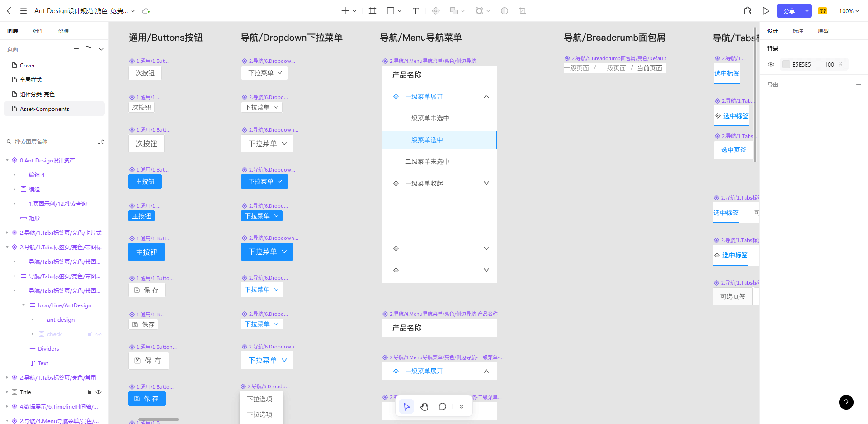The width and height of the screenshot is (868, 424).
Task: Click the 分享 share button
Action: (x=789, y=11)
